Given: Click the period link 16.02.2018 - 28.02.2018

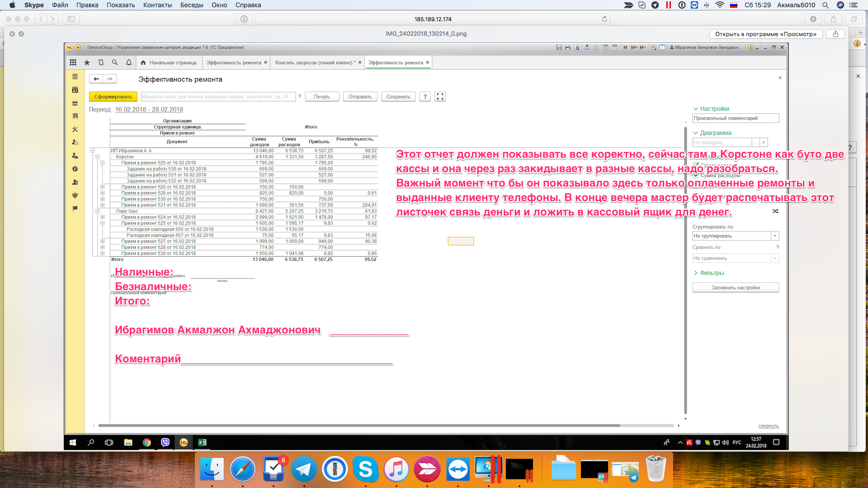Looking at the screenshot, I should coord(149,109).
